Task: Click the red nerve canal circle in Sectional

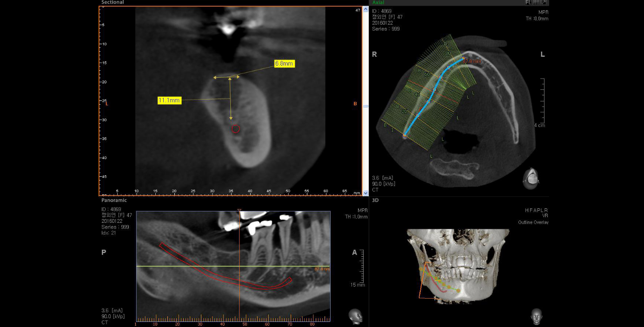Action: (236, 129)
